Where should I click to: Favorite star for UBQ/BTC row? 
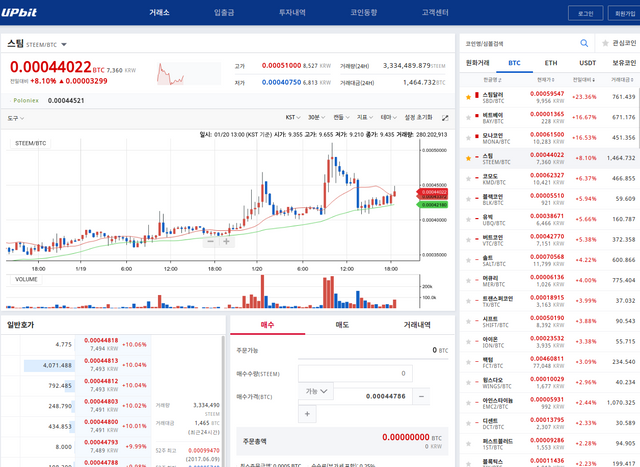point(468,220)
